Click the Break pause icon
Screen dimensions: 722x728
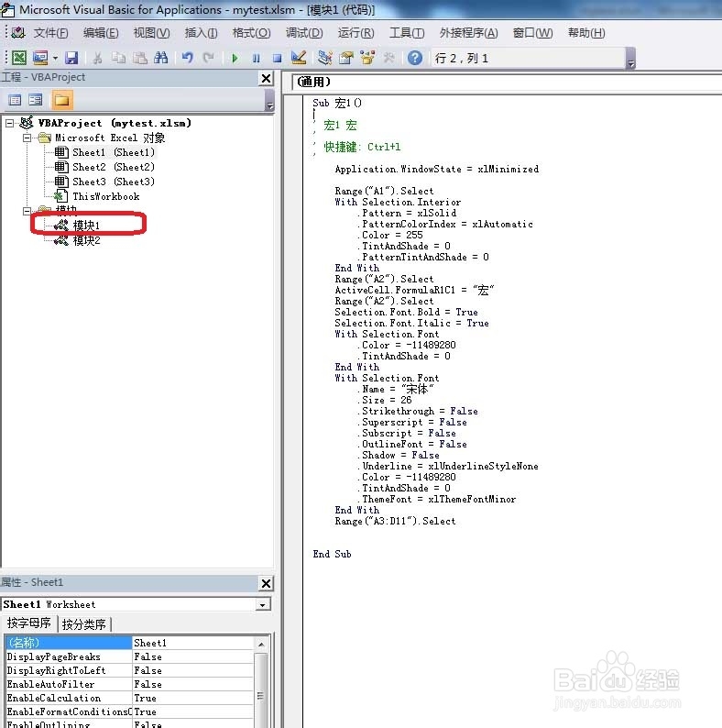click(x=257, y=58)
